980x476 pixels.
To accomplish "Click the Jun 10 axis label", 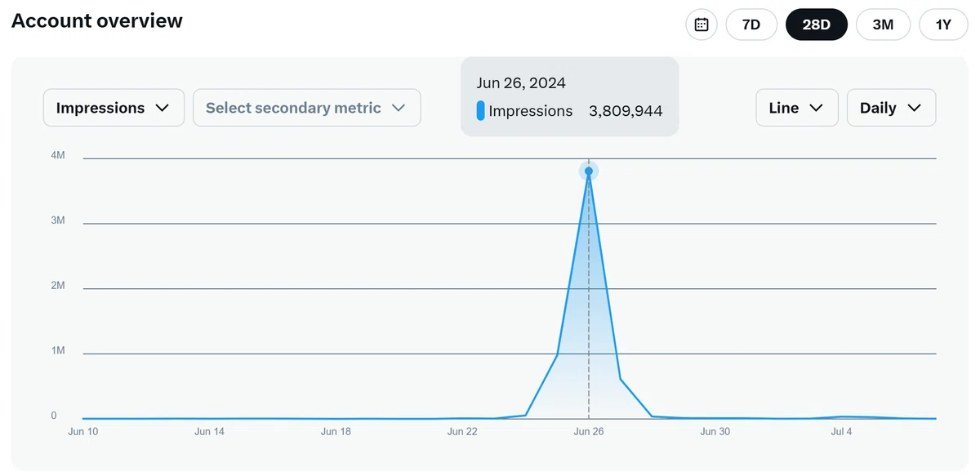I will [82, 432].
